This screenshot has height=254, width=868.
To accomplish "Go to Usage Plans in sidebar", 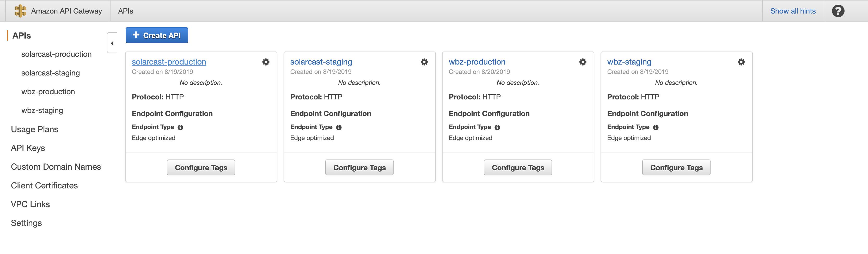I will (x=34, y=129).
